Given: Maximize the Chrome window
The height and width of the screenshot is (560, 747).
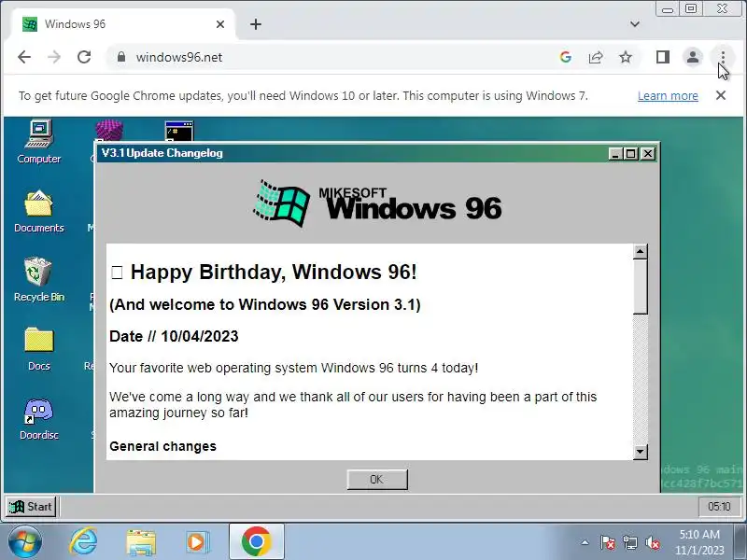Looking at the screenshot, I should coord(691,9).
